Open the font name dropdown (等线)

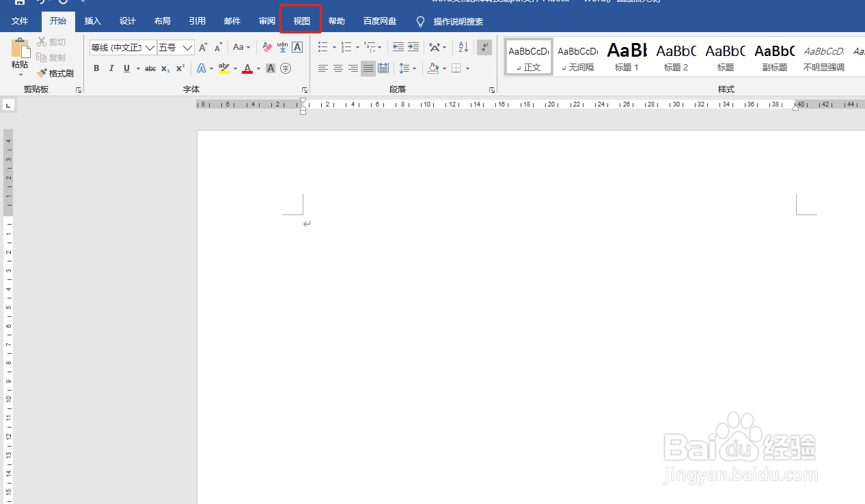pyautogui.click(x=150, y=48)
